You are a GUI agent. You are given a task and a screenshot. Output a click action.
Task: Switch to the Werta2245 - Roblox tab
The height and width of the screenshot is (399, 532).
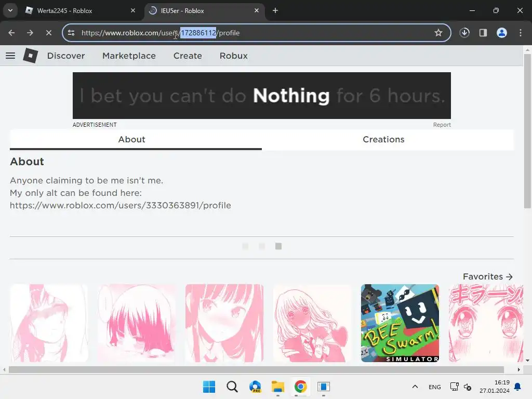(x=81, y=10)
